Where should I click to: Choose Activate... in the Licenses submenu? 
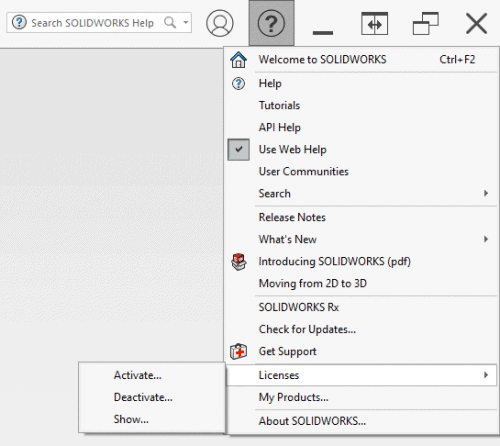pyautogui.click(x=152, y=375)
